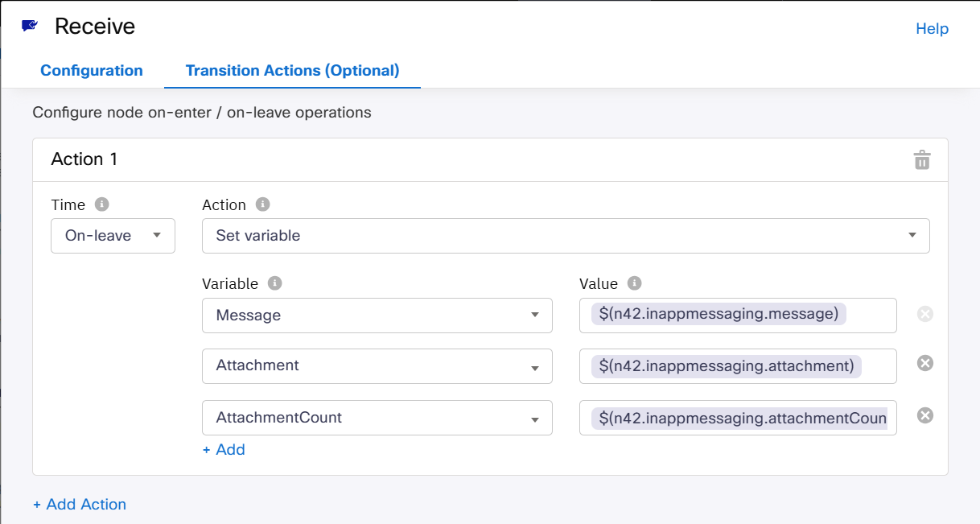Open the On-leave time dropdown
980x524 pixels.
point(113,236)
